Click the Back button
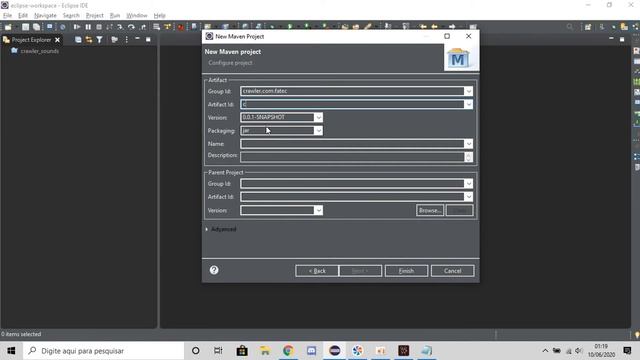Screen dimensions: 640x360 [x=317, y=271]
